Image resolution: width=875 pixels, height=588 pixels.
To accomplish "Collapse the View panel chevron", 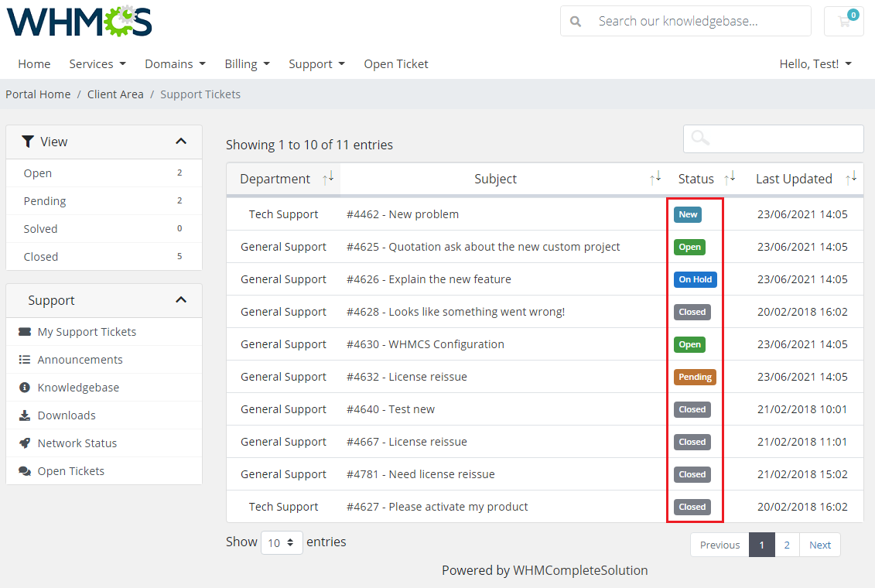I will pos(181,142).
